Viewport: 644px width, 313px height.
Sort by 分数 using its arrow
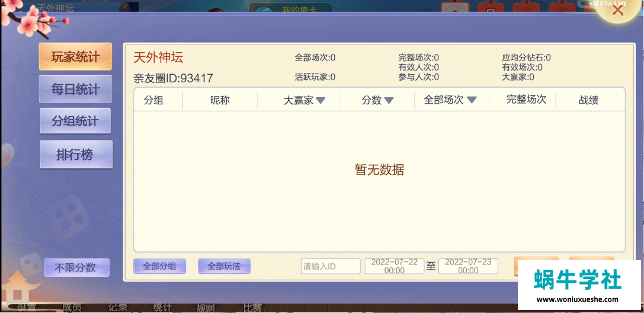tap(389, 101)
